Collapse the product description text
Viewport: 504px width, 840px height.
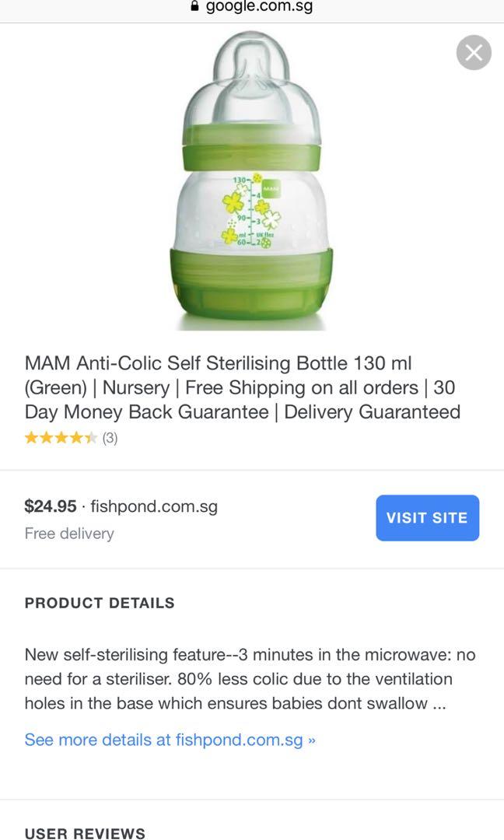coord(249,678)
